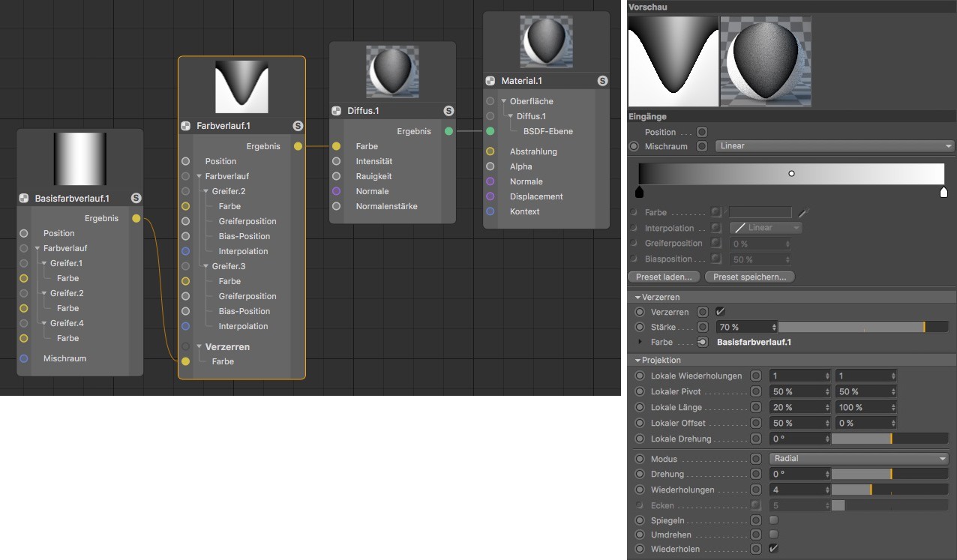Open the Modus dropdown set to Radial

(x=859, y=459)
